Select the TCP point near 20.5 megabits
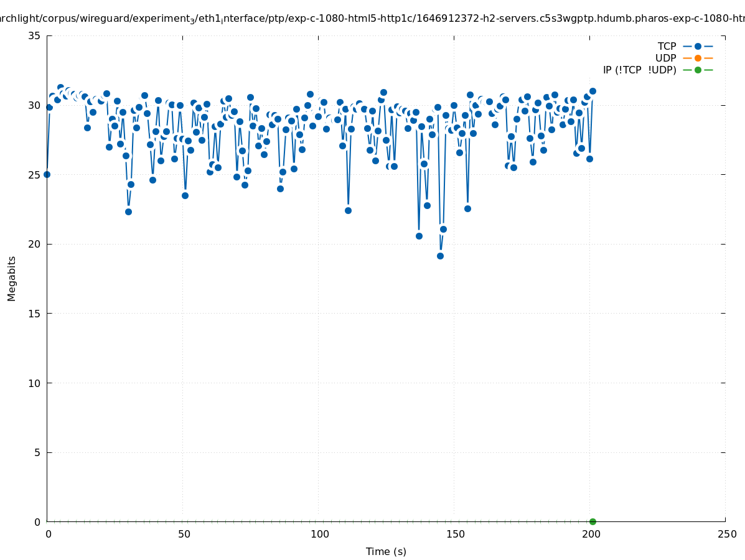Viewport: 745px width, 560px height. tap(419, 236)
